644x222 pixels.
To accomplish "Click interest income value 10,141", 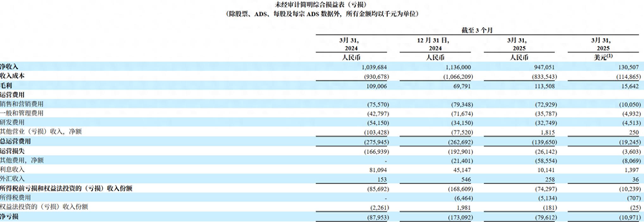I will tap(546, 170).
